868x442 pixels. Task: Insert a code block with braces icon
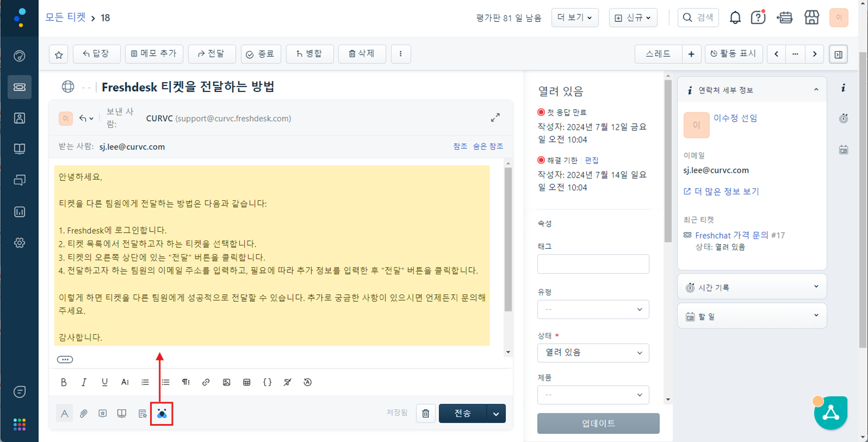click(x=267, y=382)
